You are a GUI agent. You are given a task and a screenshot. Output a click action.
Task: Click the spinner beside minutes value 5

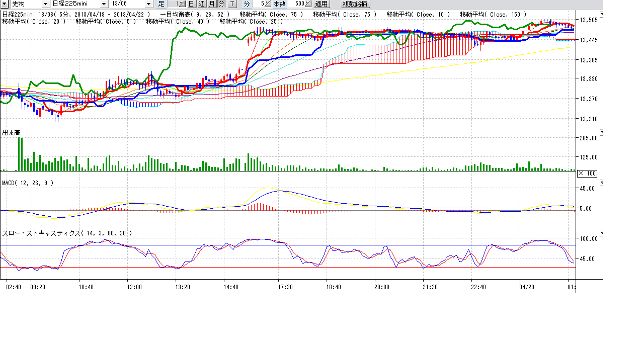pyautogui.click(x=268, y=4)
